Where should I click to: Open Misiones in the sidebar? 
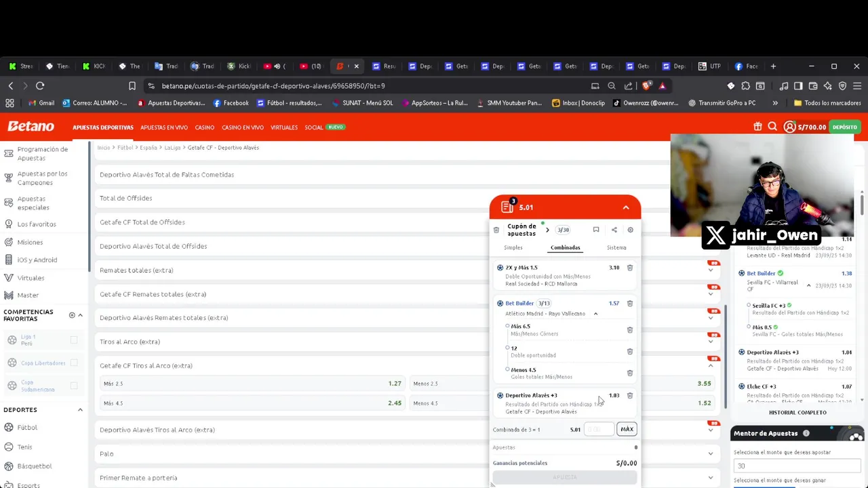(30, 242)
